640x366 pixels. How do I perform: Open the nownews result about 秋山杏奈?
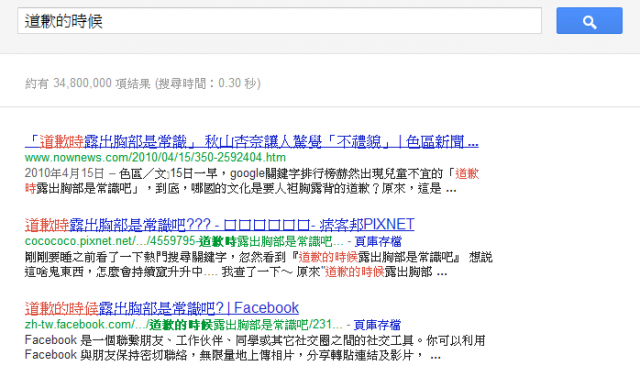pos(251,142)
